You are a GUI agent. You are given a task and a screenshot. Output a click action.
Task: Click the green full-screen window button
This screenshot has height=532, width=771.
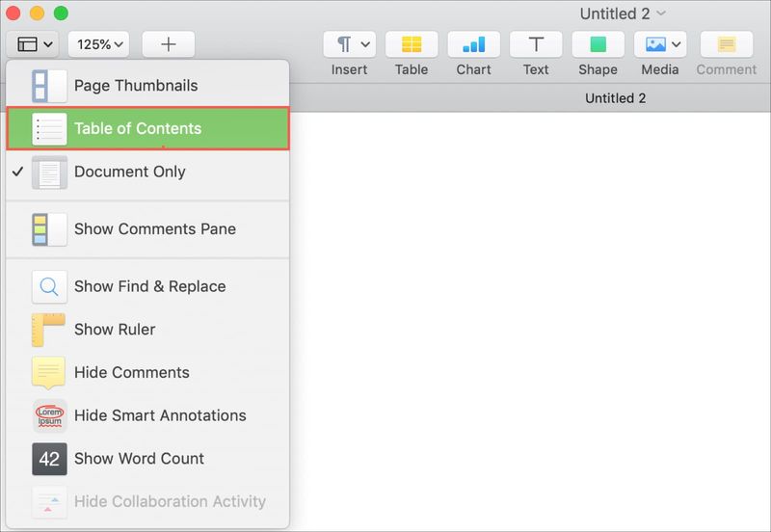61,13
